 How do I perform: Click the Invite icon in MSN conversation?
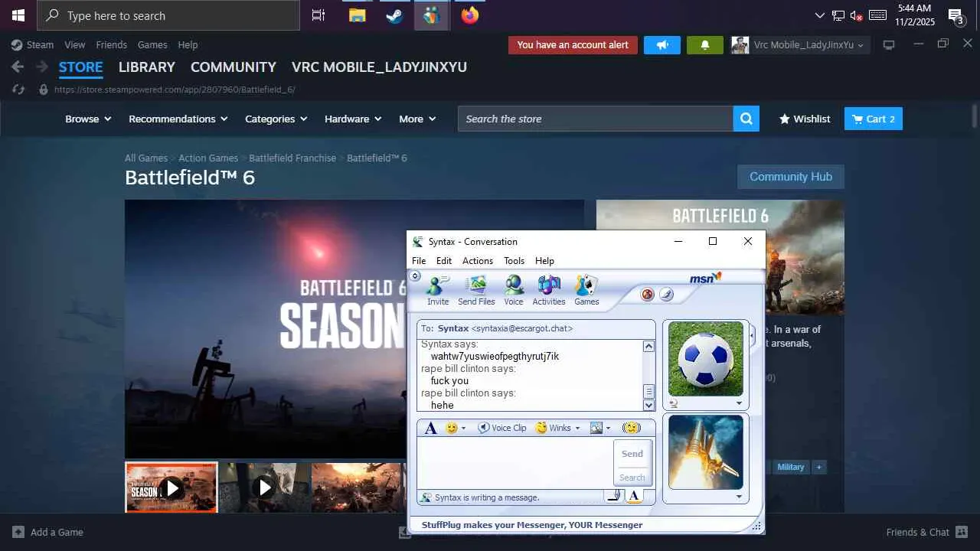[x=438, y=289]
